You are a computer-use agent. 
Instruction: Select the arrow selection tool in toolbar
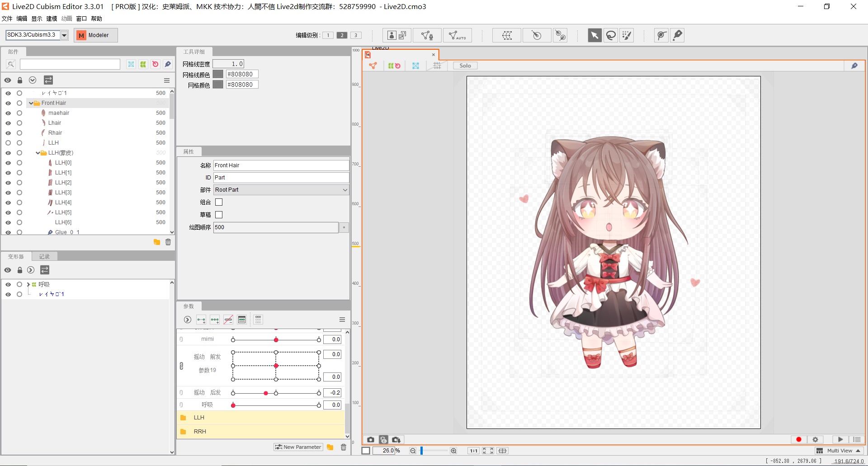pyautogui.click(x=594, y=35)
